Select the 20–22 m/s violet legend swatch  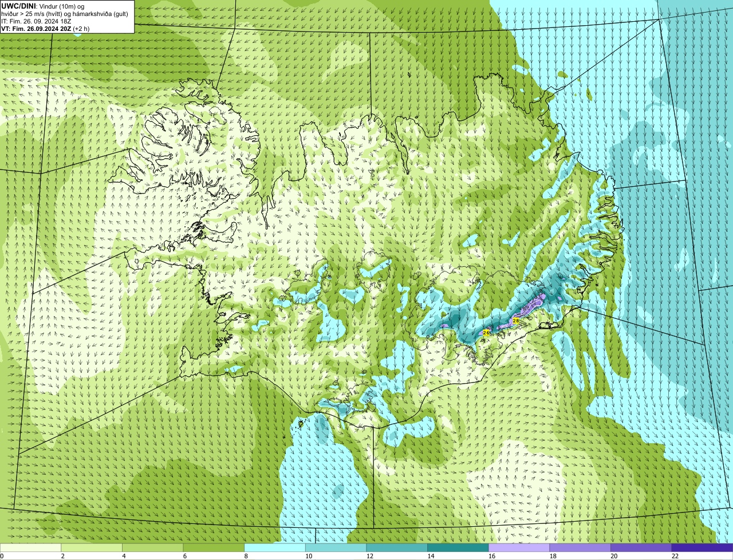click(641, 547)
